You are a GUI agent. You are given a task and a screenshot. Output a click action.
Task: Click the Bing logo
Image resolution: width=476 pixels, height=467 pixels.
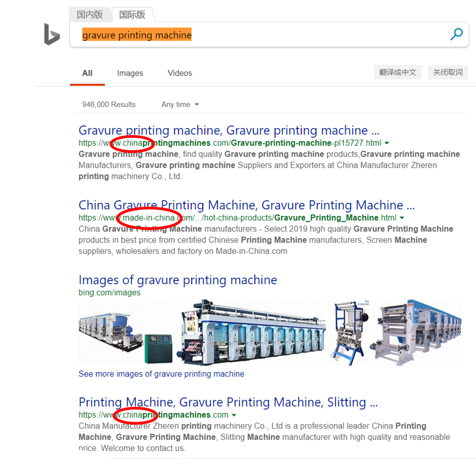pos(52,35)
